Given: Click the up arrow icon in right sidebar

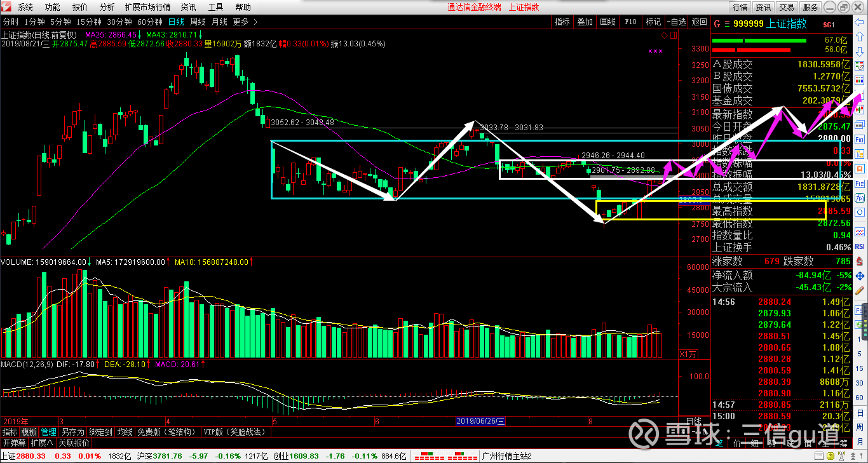Looking at the screenshot, I should click(x=858, y=36).
